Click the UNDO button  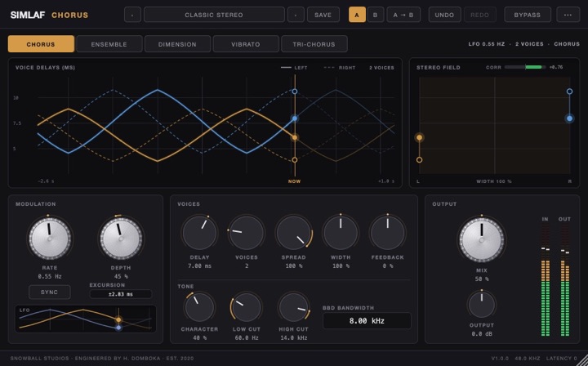[444, 15]
